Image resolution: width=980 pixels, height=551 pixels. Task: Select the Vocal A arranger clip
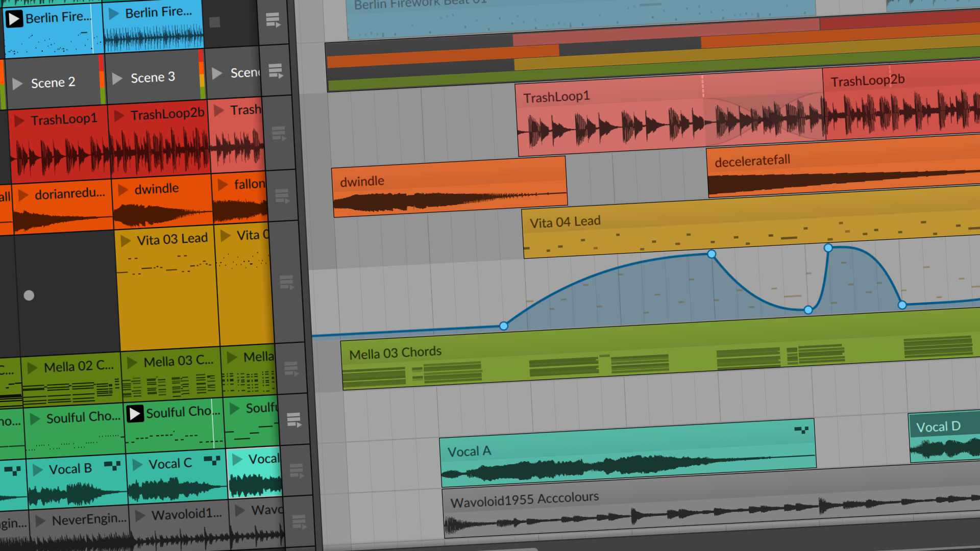(x=628, y=453)
